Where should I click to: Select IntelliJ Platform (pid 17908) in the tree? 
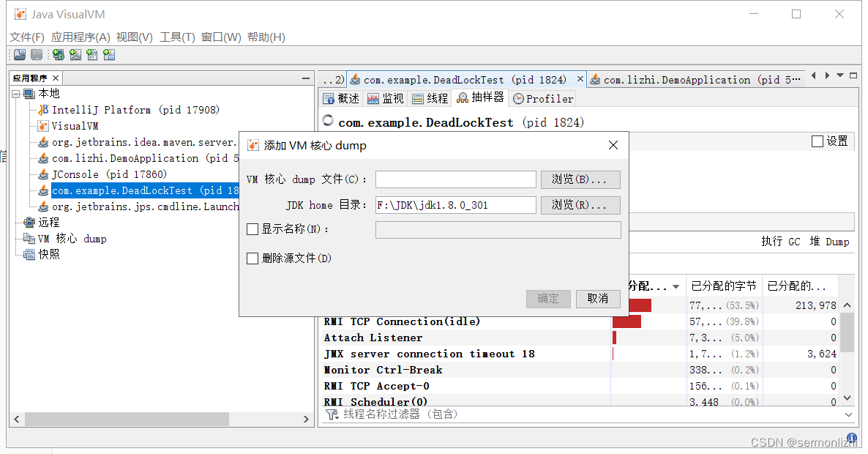click(135, 110)
